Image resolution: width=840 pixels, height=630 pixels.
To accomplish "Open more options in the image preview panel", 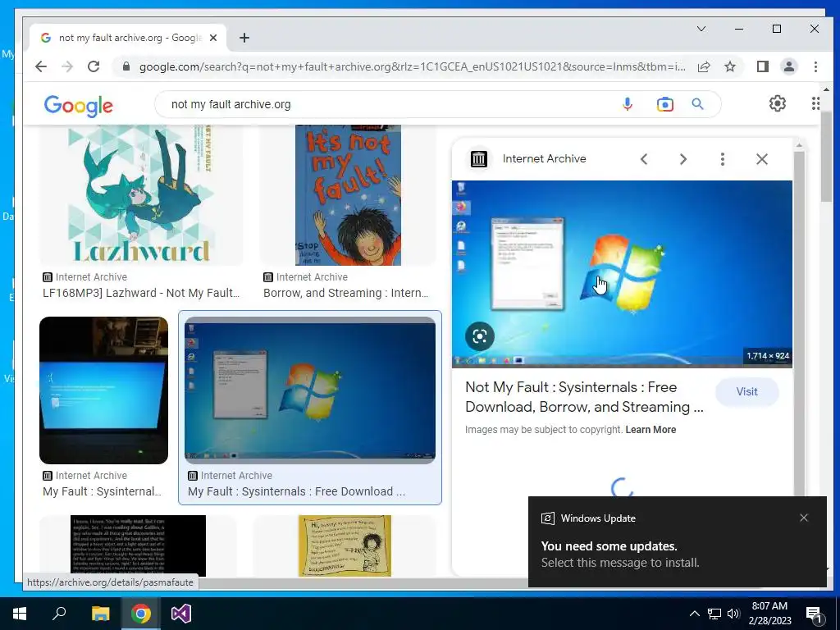I will (722, 159).
